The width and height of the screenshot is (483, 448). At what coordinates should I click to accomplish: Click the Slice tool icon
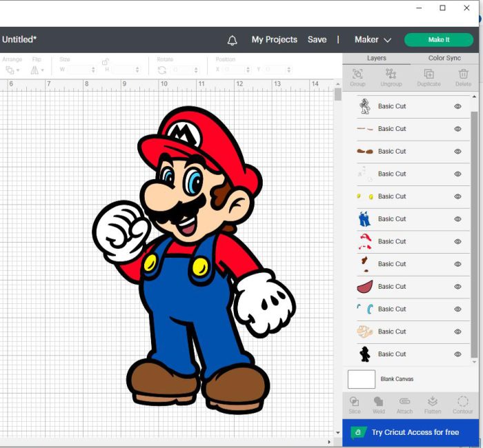(x=354, y=401)
